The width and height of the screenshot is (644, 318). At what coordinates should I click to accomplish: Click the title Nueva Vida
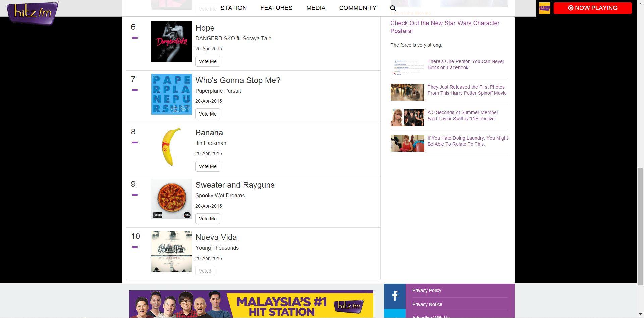[x=216, y=237]
